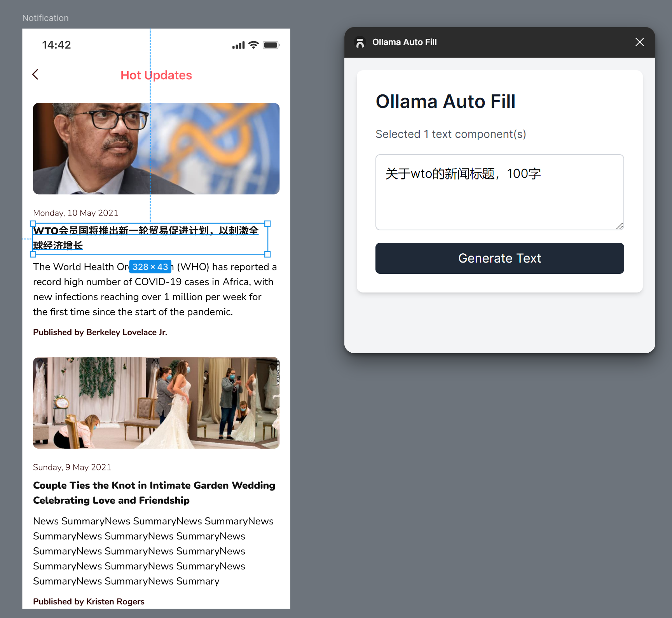The width and height of the screenshot is (672, 618).
Task: Select the Monday, 10 May 2021 date text
Action: pos(76,213)
